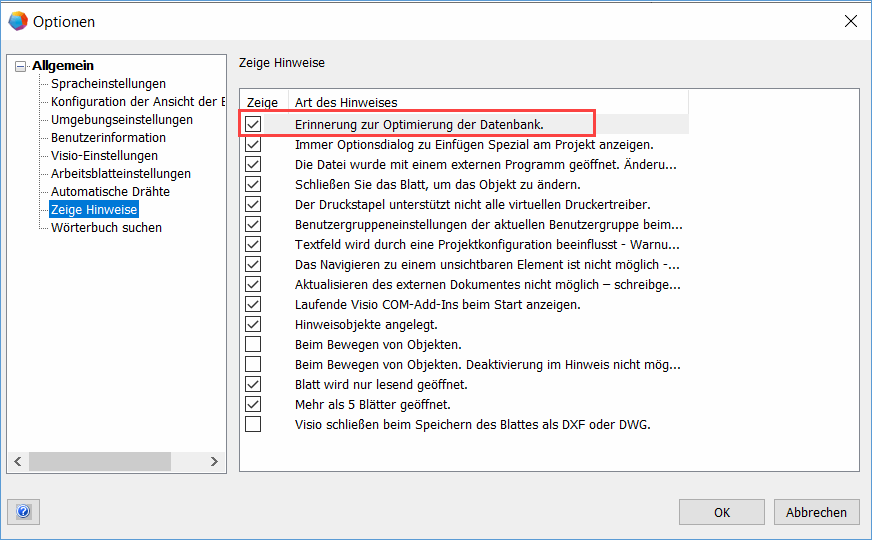Close the Optionen dialog window
Screen dimensions: 872x540
[850, 21]
